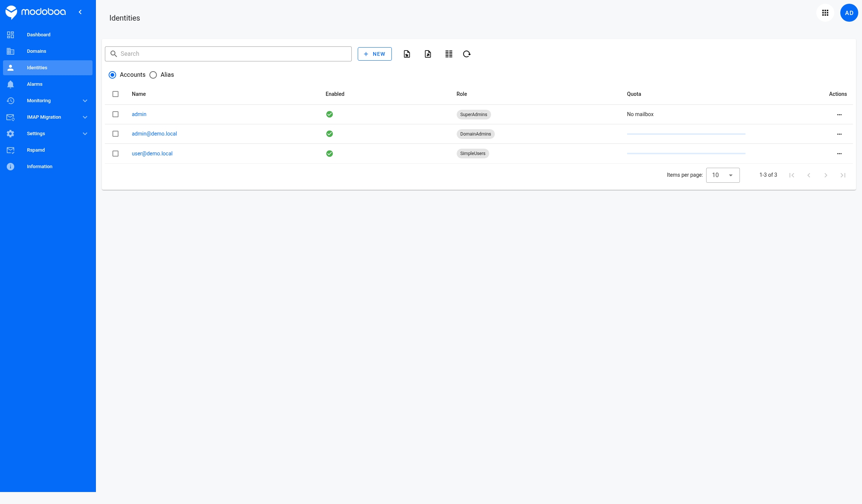Click the NEW button
Image resolution: width=862 pixels, height=504 pixels.
pos(375,54)
